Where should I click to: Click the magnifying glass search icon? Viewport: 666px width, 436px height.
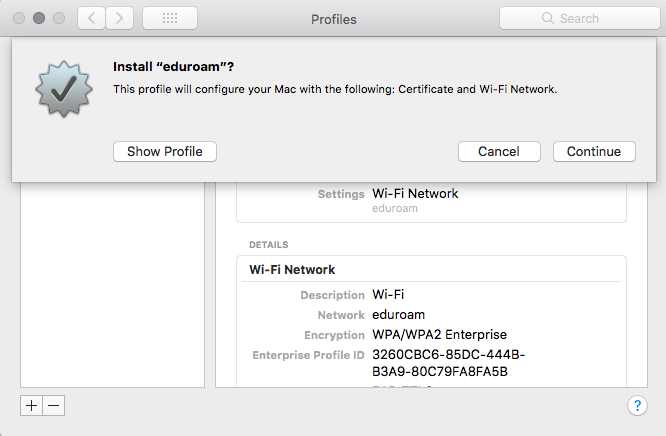548,18
